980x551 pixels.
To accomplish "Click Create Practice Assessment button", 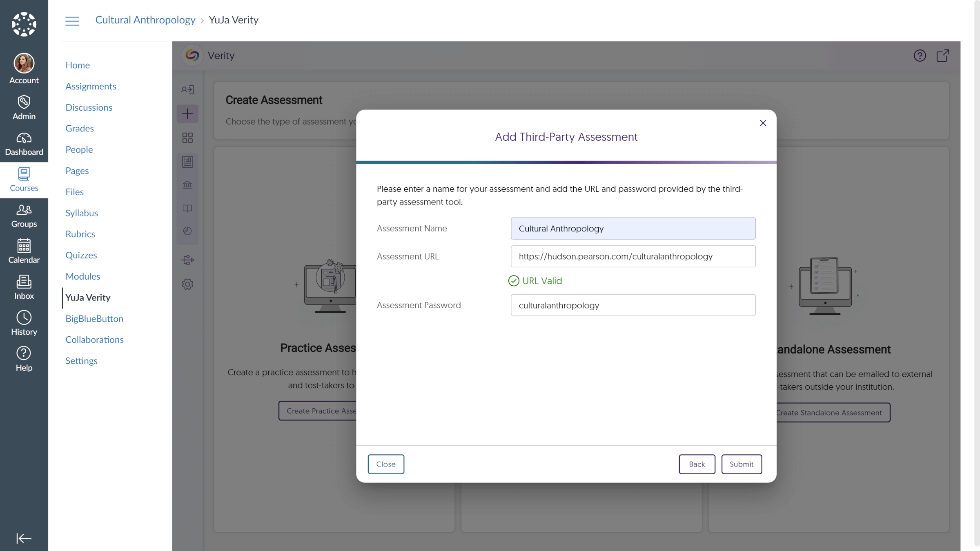I will (x=318, y=411).
